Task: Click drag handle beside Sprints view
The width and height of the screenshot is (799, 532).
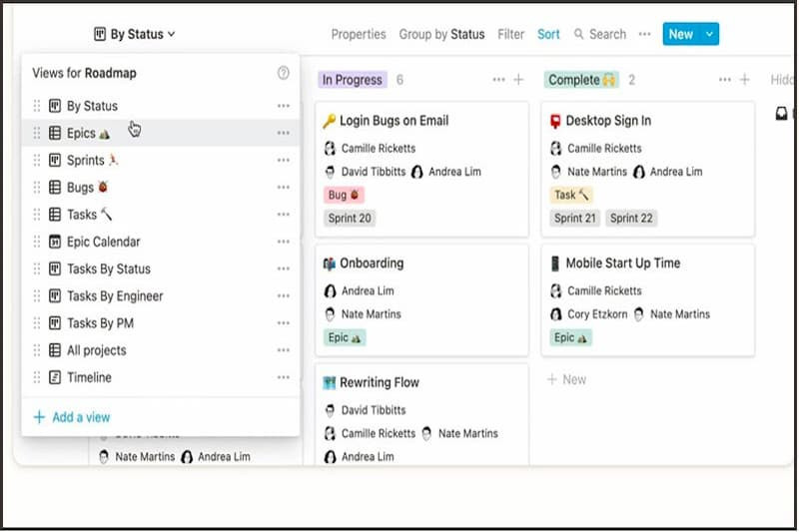Action: pyautogui.click(x=37, y=160)
